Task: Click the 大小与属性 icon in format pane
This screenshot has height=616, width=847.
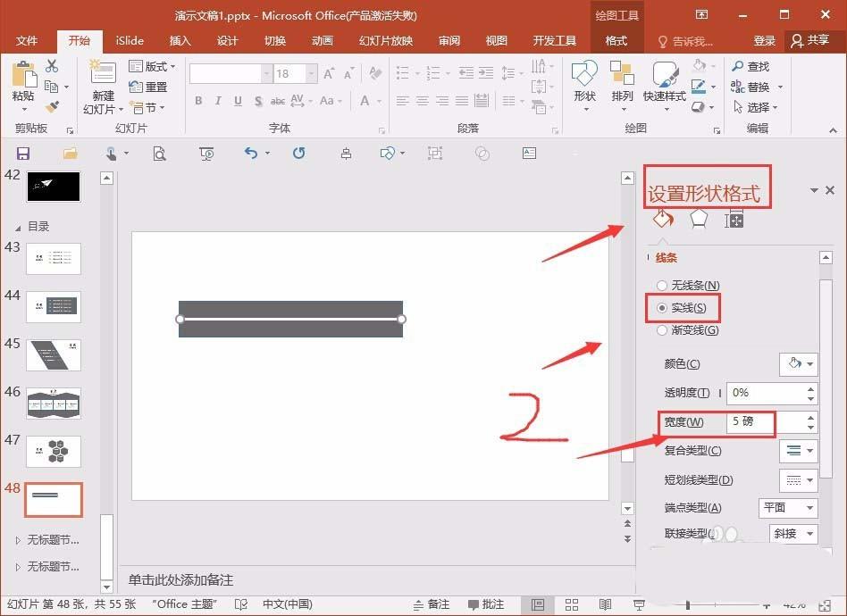Action: click(x=734, y=219)
